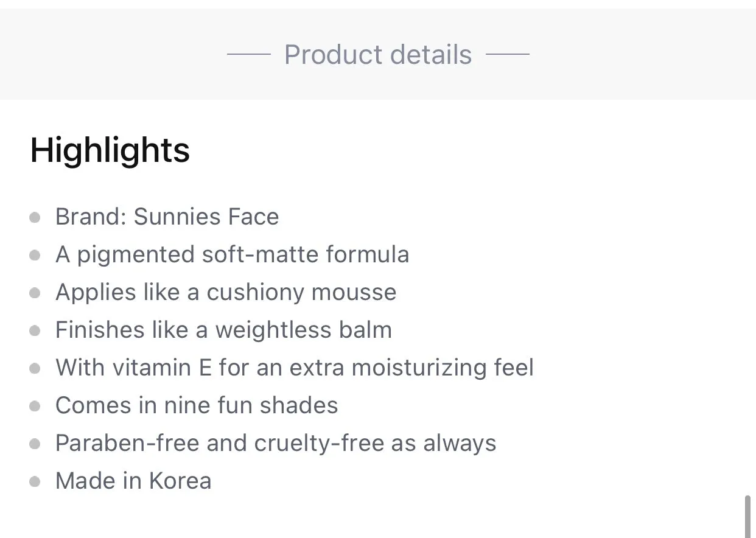
Task: Click the line left of Product details
Action: 249,54
